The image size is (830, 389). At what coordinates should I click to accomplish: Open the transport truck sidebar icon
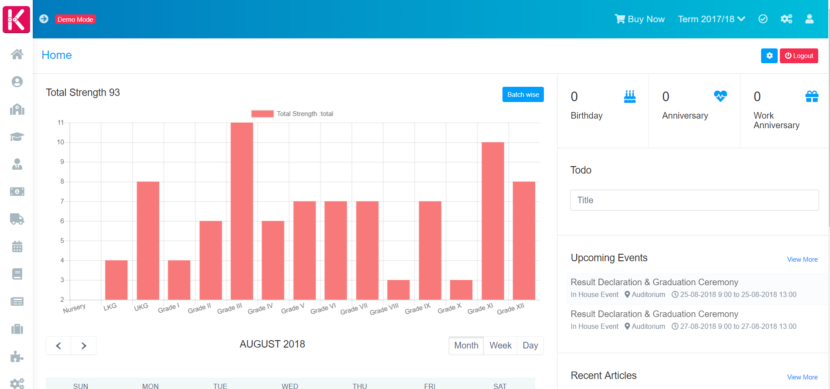tap(17, 219)
